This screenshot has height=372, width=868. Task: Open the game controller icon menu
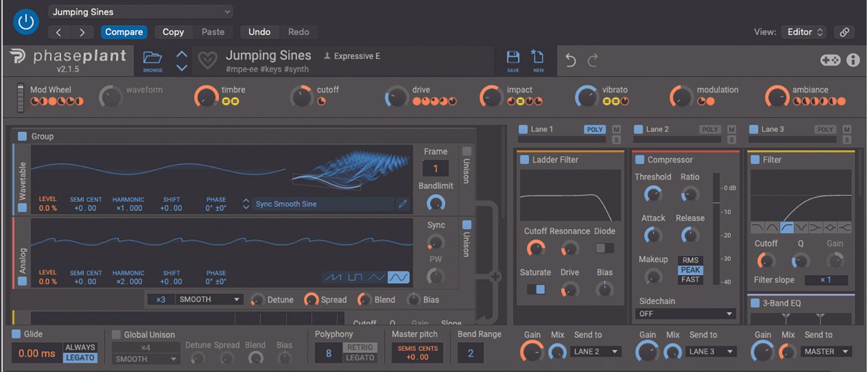click(x=830, y=60)
